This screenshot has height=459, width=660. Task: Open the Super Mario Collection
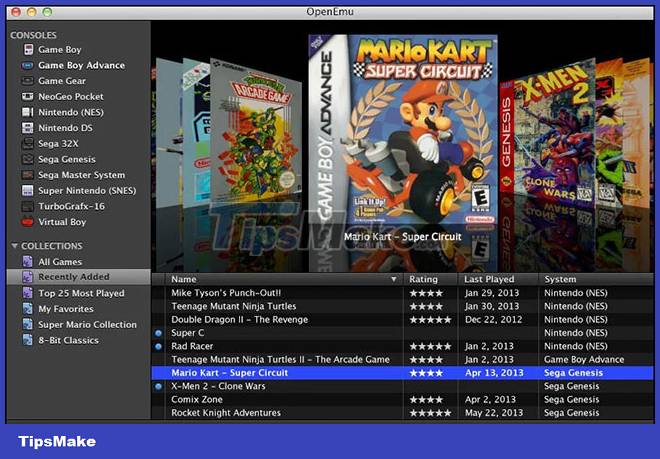click(88, 325)
